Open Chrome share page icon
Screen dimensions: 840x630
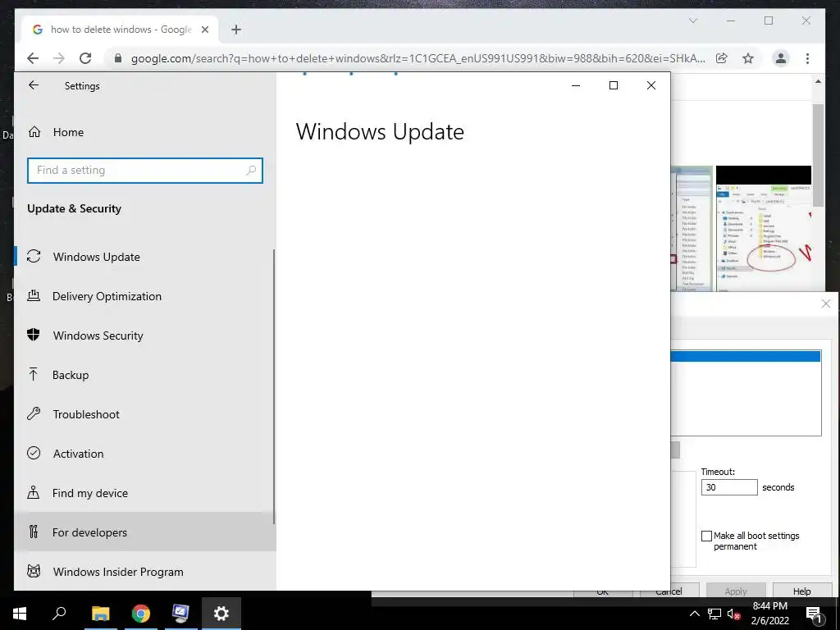(722, 58)
